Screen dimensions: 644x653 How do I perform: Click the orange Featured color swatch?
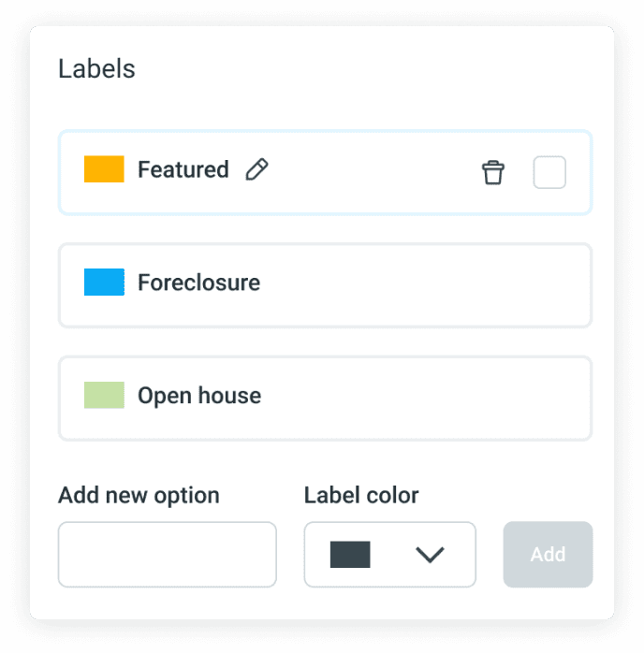coord(104,169)
